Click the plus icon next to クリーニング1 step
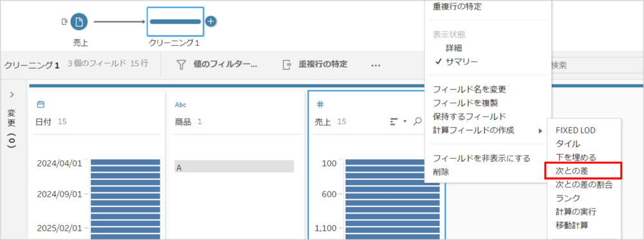This screenshot has height=240, width=644. click(211, 21)
